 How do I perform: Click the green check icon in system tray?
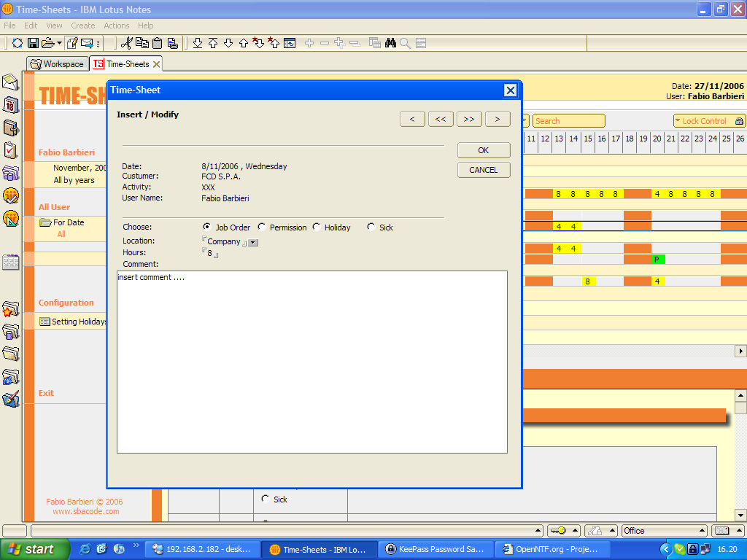680,549
